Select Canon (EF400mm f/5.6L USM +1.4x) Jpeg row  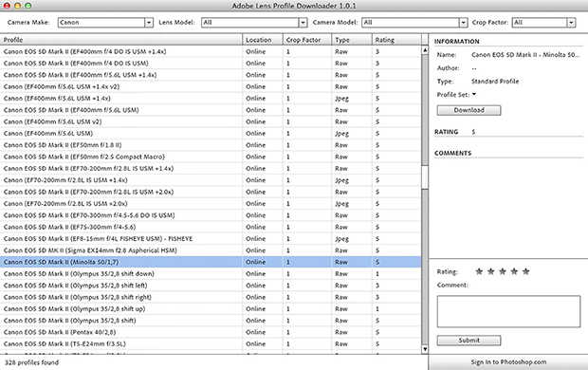[211, 99]
